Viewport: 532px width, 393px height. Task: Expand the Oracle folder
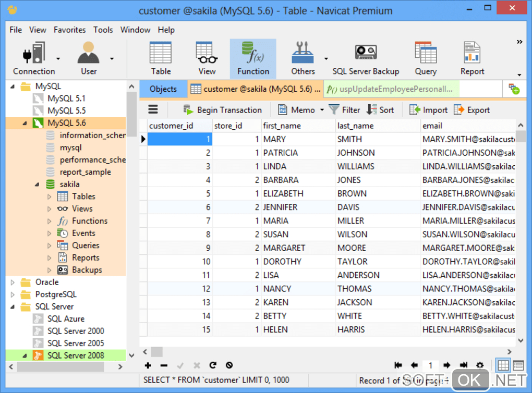[x=13, y=282]
